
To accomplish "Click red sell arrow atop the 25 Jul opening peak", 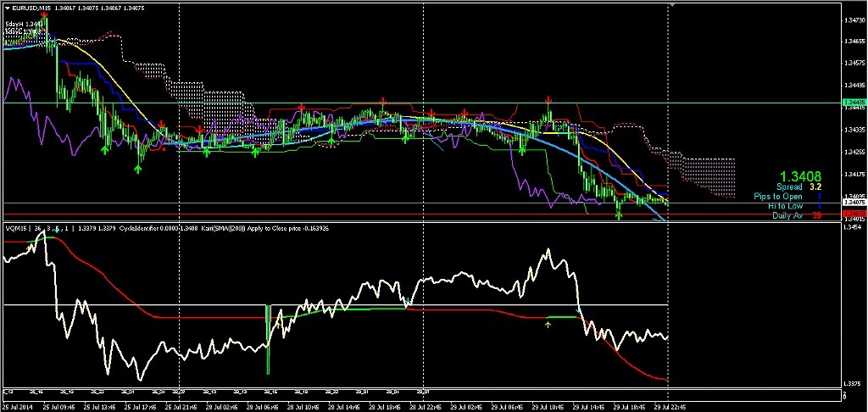I will [44, 14].
